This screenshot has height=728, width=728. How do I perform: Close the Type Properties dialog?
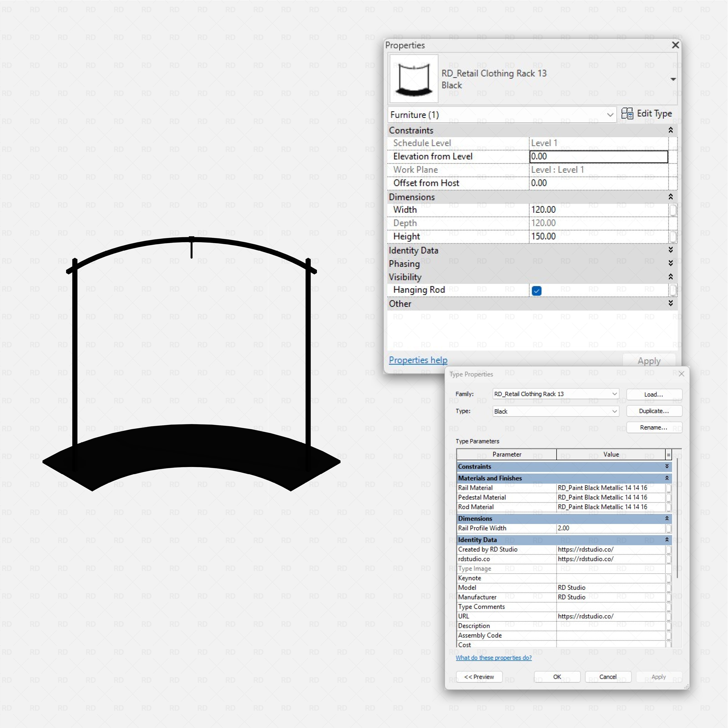click(681, 374)
